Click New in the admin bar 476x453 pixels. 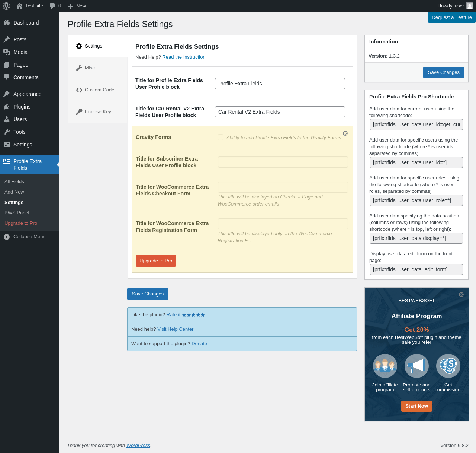(x=81, y=6)
